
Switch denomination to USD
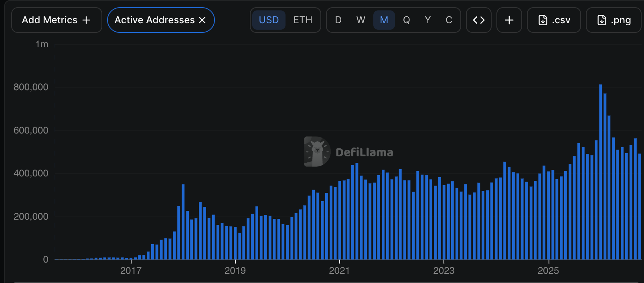pos(269,20)
